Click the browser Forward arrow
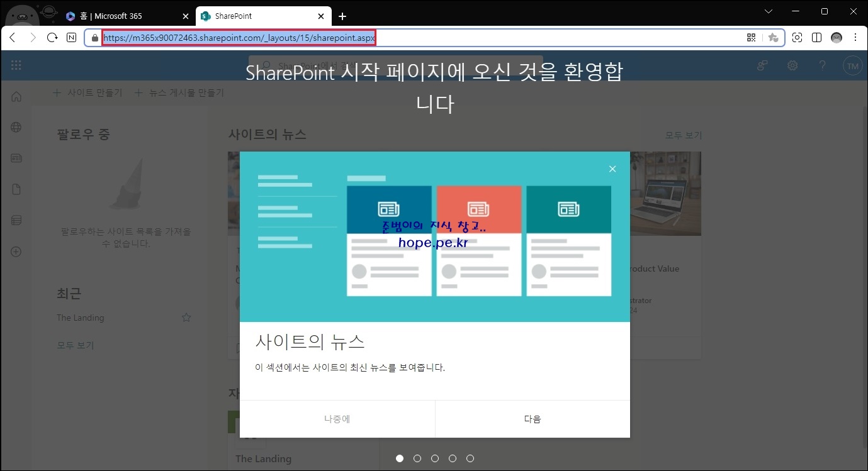This screenshot has height=471, width=868. pos(33,38)
